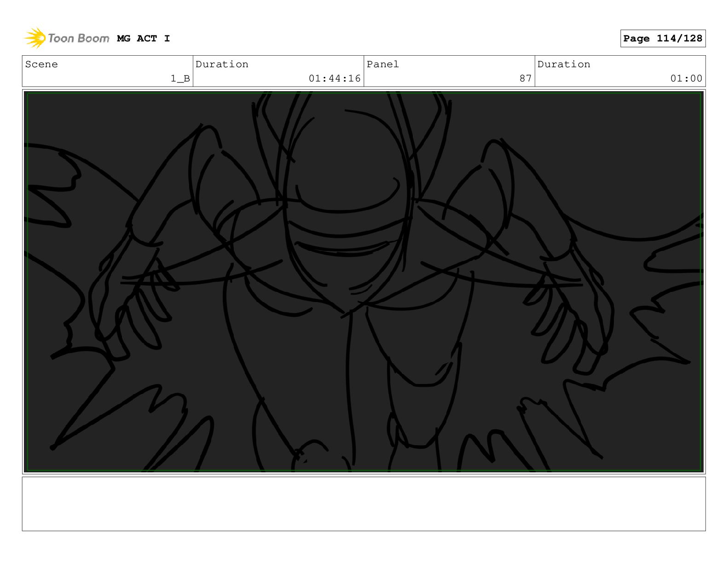Click the 'Duration' label beside Panel
728x564 pixels.
tap(564, 64)
